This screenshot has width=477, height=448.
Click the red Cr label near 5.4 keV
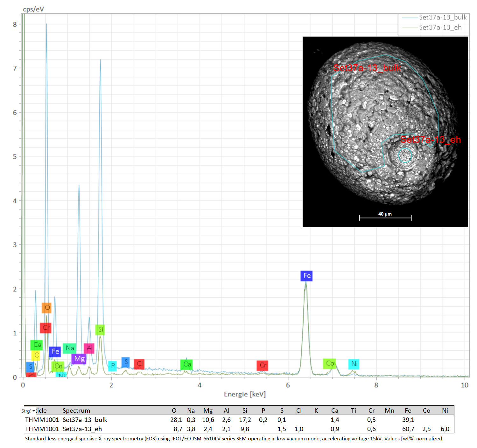(262, 365)
